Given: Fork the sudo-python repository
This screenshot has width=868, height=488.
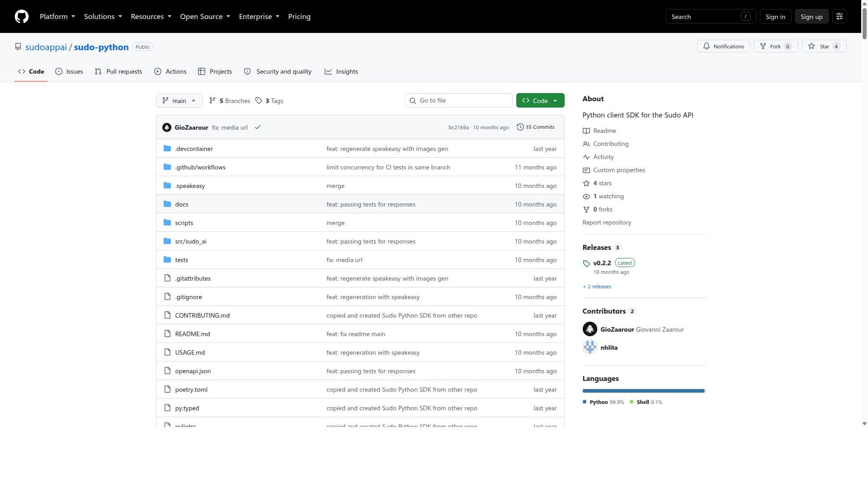Looking at the screenshot, I should [x=776, y=47].
